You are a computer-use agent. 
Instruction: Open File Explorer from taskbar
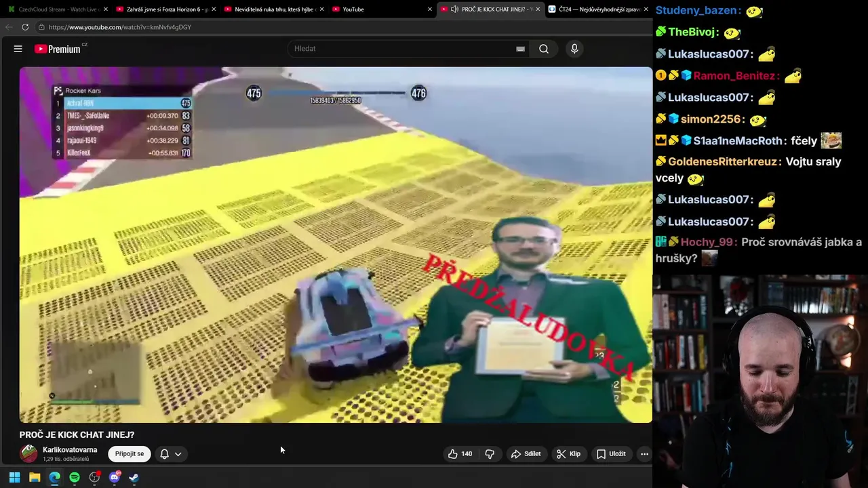35,477
